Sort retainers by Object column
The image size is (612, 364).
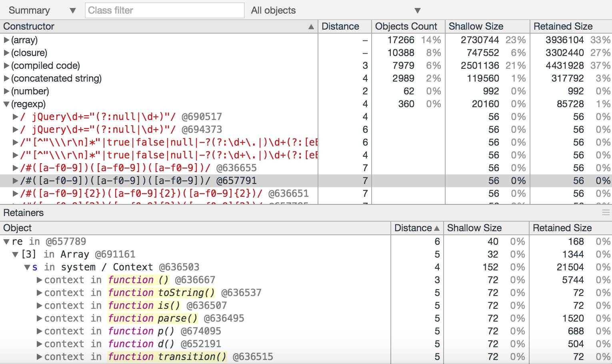(x=195, y=228)
